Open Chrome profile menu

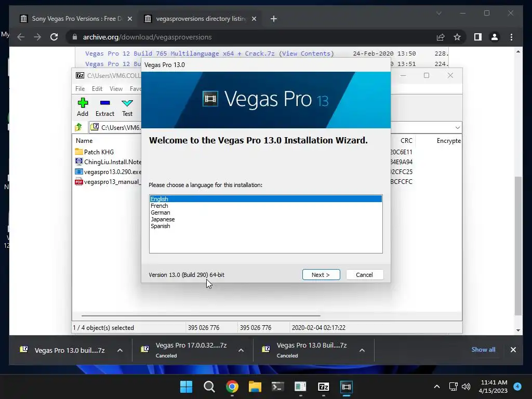click(x=495, y=37)
